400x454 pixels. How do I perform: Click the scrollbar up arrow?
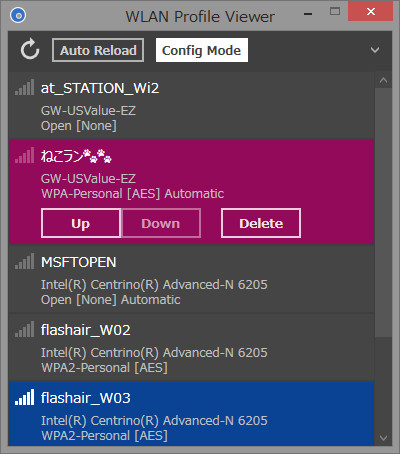383,80
